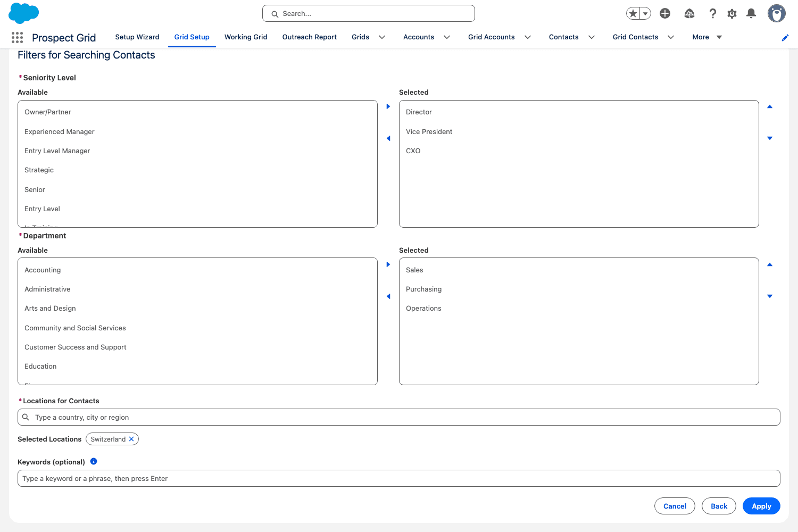Click the edit navigation pencil icon
Viewport: 798px width, 532px height.
tap(785, 37)
